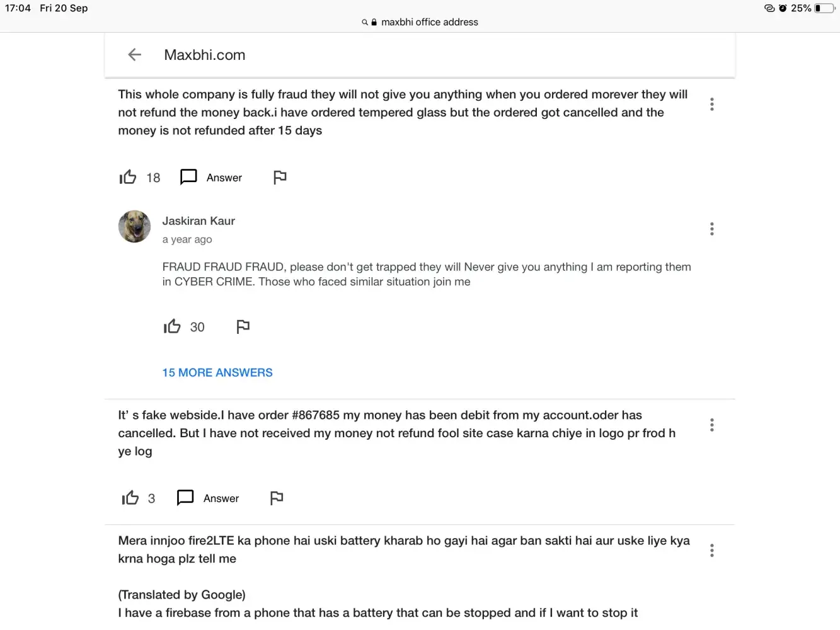Flag the order #867685 question

[x=277, y=498]
